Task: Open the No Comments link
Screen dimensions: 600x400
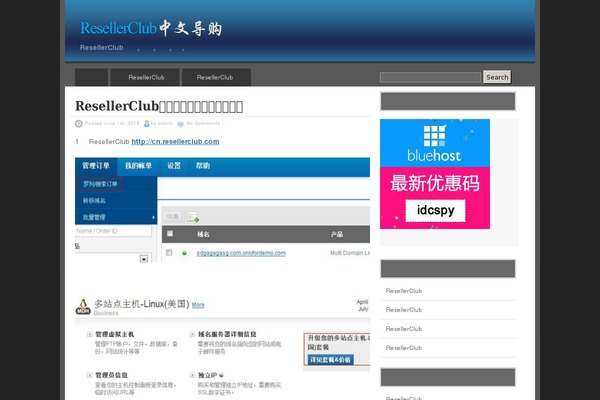Action: (203, 123)
